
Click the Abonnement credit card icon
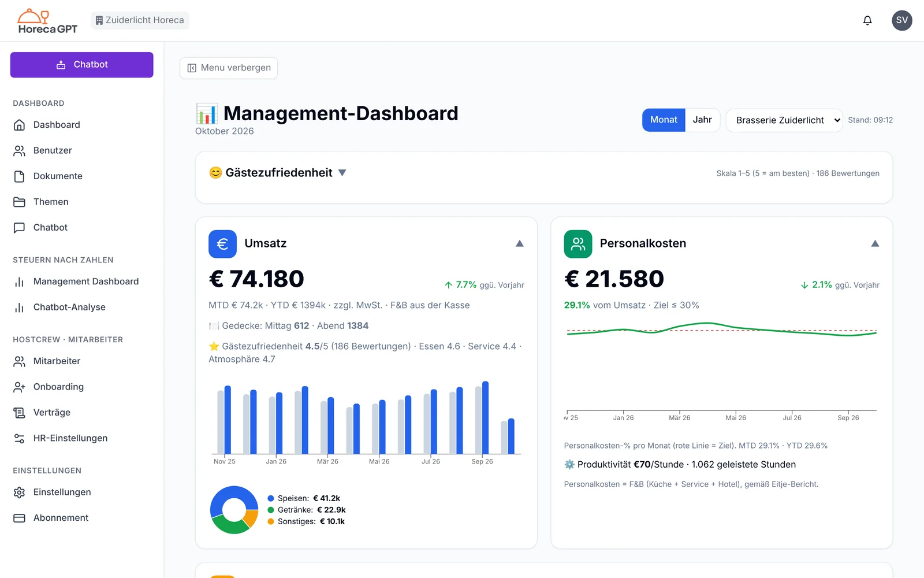click(x=19, y=518)
